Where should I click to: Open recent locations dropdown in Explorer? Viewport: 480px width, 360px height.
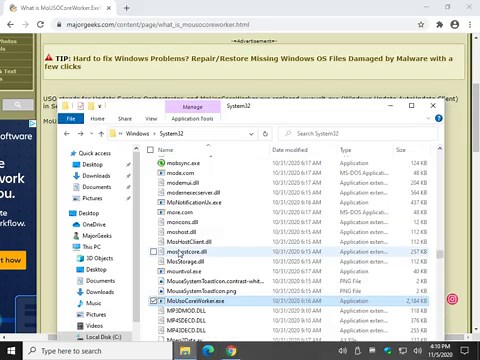pos(91,134)
